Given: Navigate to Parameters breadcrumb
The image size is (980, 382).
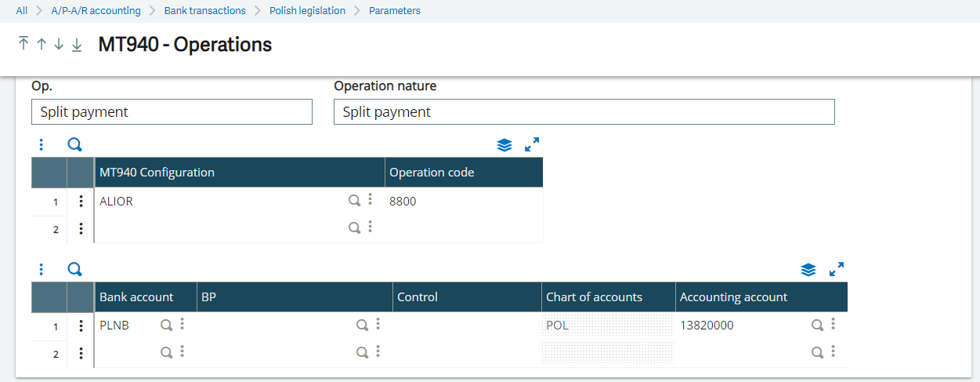Looking at the screenshot, I should click(x=395, y=11).
